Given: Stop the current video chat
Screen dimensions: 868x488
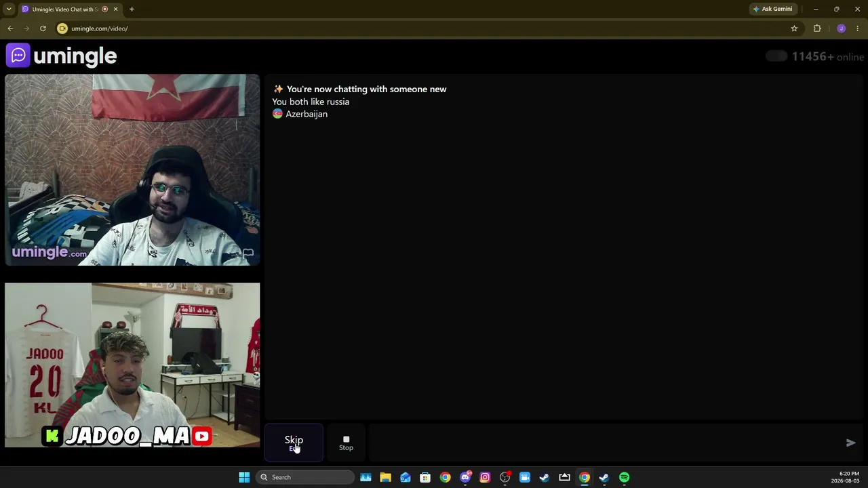Looking at the screenshot, I should 346,443.
